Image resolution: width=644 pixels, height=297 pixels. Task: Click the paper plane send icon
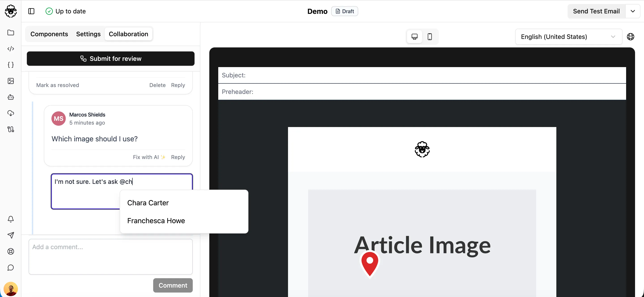point(11,235)
